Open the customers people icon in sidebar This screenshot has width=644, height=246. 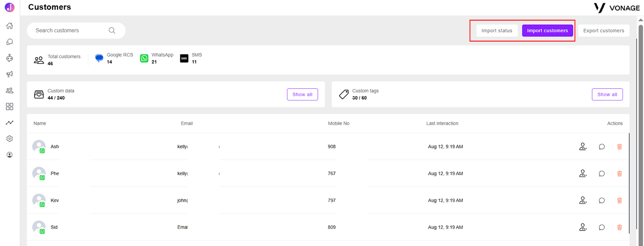coord(10,90)
